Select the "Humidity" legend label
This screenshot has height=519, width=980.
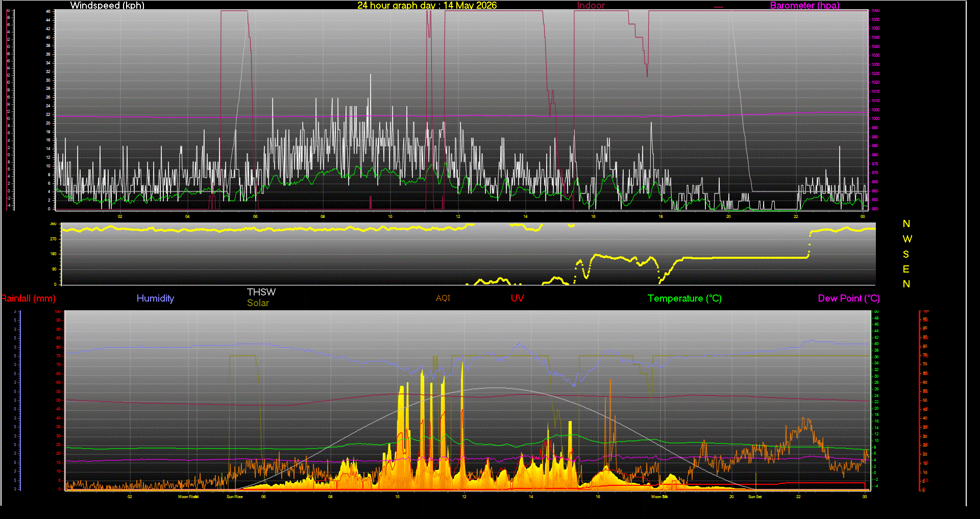(x=155, y=299)
